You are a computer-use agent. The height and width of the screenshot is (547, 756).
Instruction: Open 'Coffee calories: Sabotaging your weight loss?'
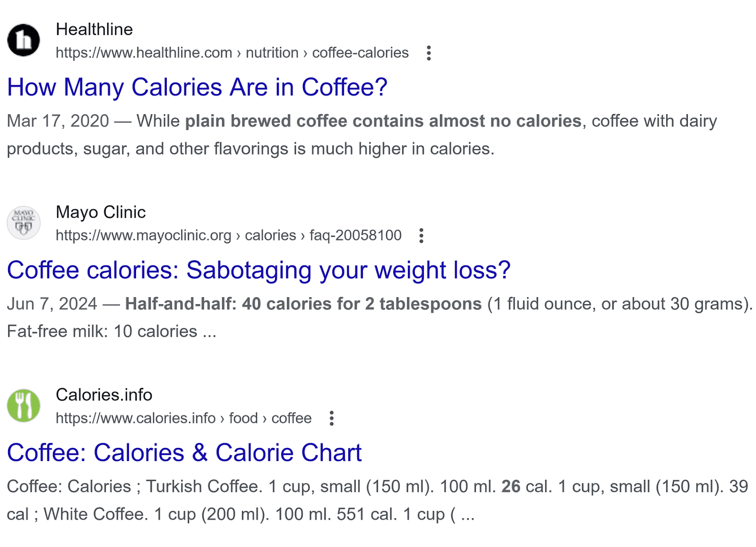coord(259,270)
